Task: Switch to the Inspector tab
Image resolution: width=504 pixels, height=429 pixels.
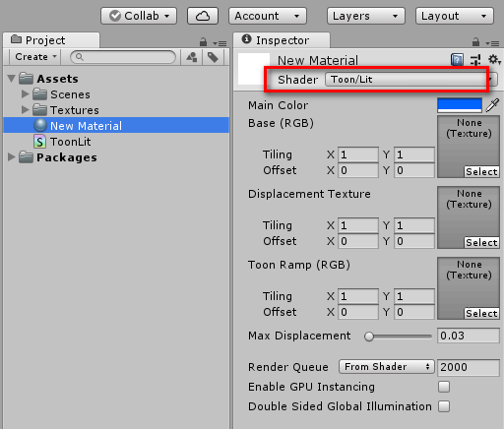Action: coord(282,40)
